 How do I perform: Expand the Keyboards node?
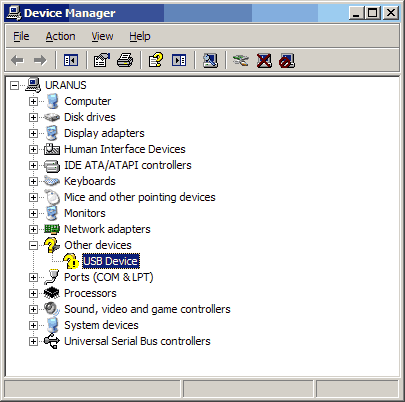coord(33,181)
